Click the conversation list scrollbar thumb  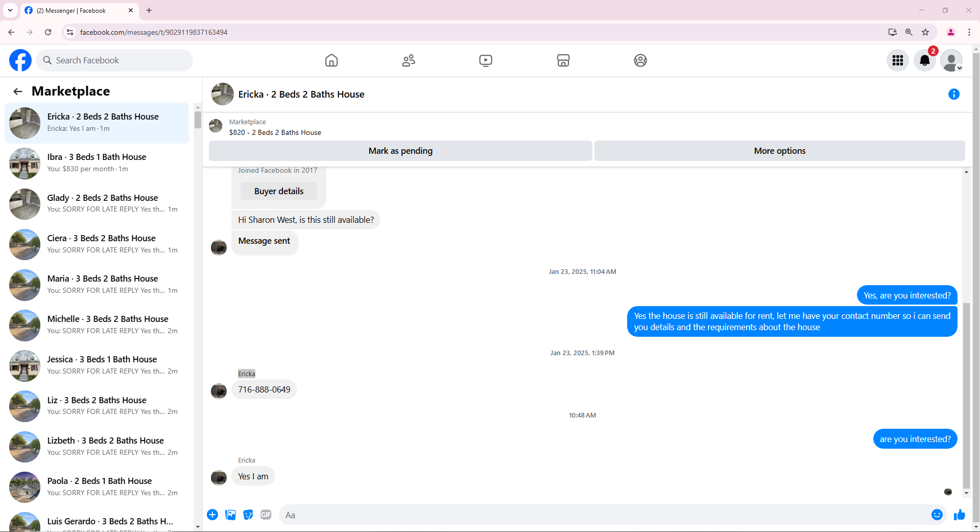click(198, 120)
